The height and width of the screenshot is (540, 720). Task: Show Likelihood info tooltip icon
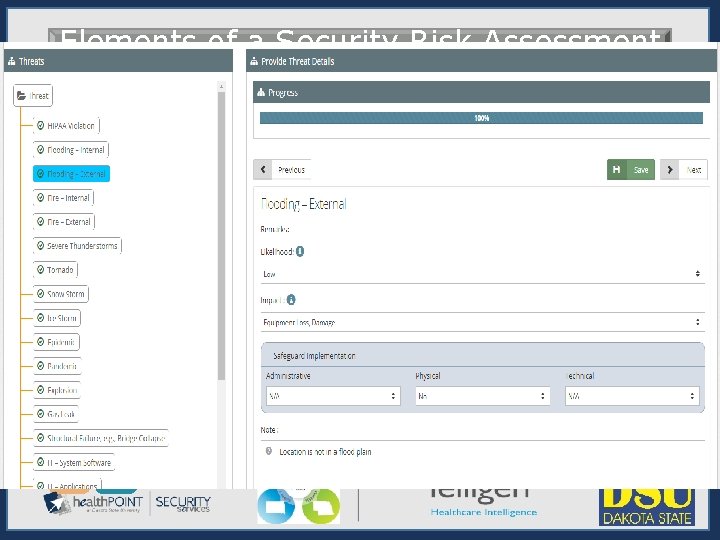click(300, 251)
